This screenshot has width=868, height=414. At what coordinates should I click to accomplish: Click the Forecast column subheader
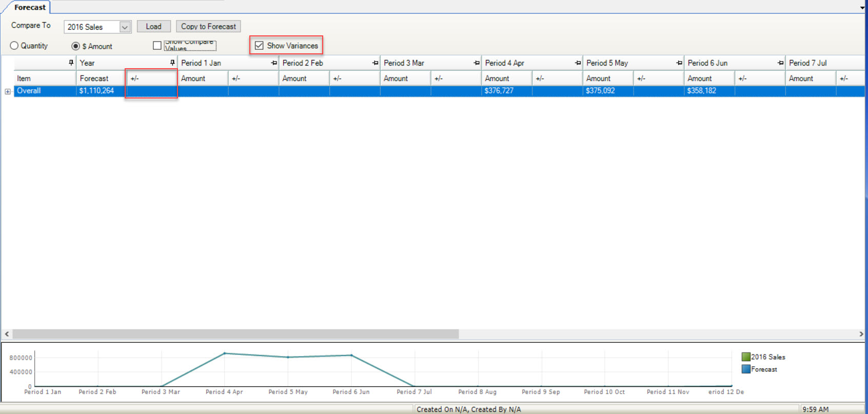point(101,78)
